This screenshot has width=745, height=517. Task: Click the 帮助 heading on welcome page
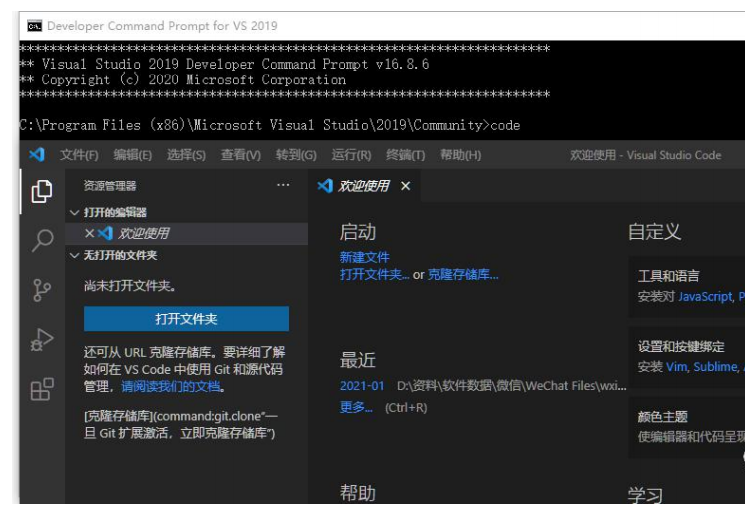[358, 493]
